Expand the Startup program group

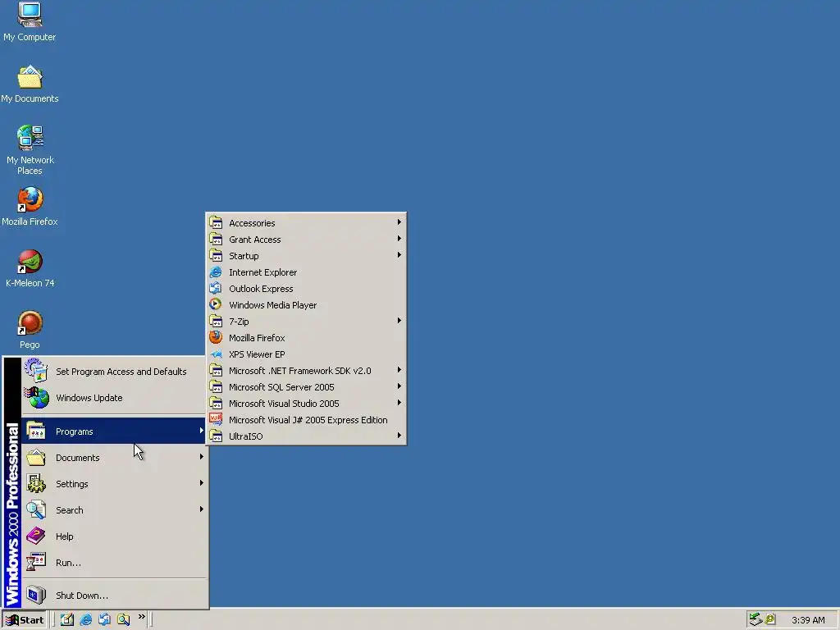(x=306, y=256)
